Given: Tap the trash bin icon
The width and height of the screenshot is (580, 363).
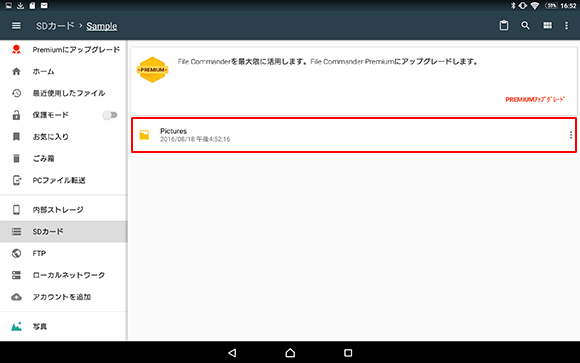Looking at the screenshot, I should (x=16, y=158).
